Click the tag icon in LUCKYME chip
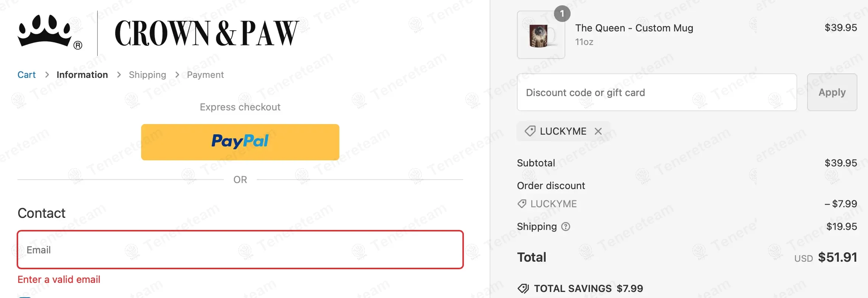 coord(530,131)
